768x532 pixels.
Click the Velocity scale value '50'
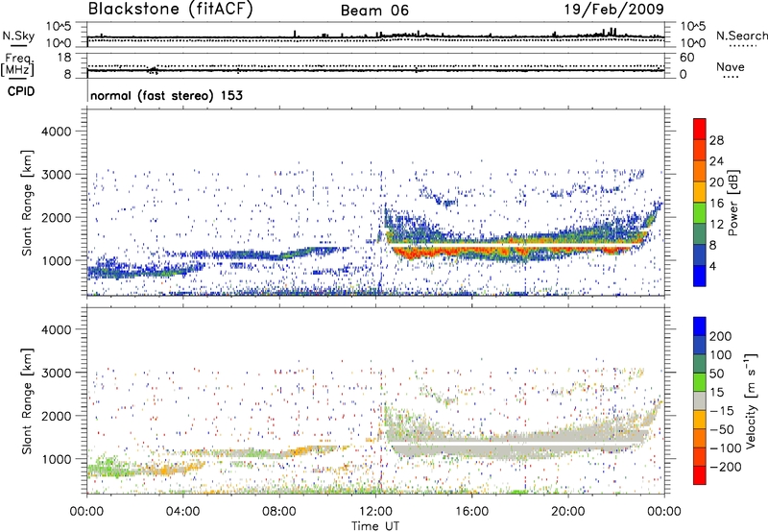(716, 374)
